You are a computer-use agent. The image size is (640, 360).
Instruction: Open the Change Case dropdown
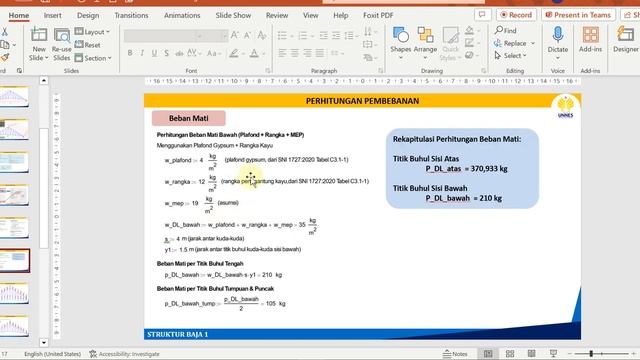pyautogui.click(x=213, y=53)
